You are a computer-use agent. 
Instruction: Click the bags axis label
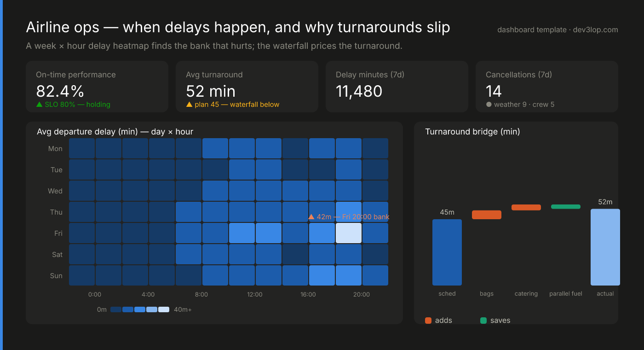click(487, 294)
